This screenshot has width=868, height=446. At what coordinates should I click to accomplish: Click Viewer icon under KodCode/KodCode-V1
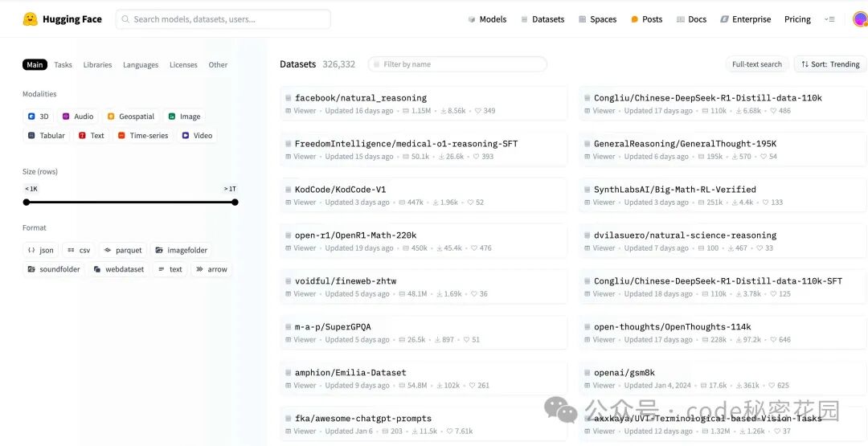point(288,203)
